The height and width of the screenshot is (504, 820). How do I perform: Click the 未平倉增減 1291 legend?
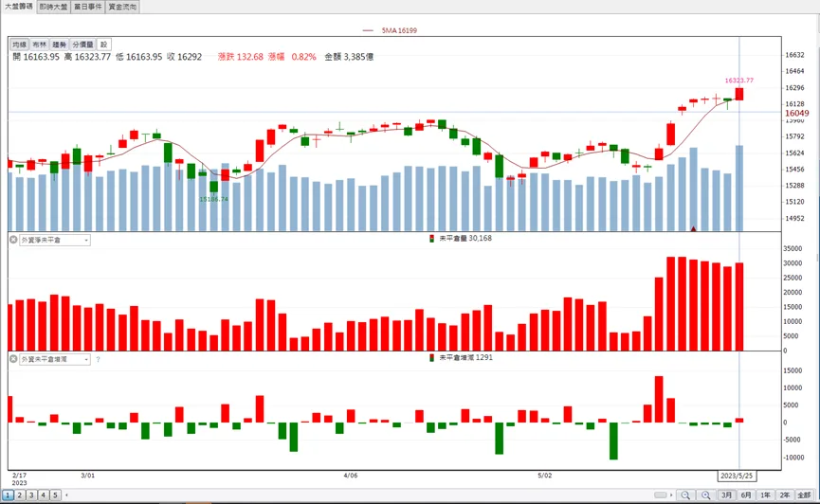click(x=461, y=357)
